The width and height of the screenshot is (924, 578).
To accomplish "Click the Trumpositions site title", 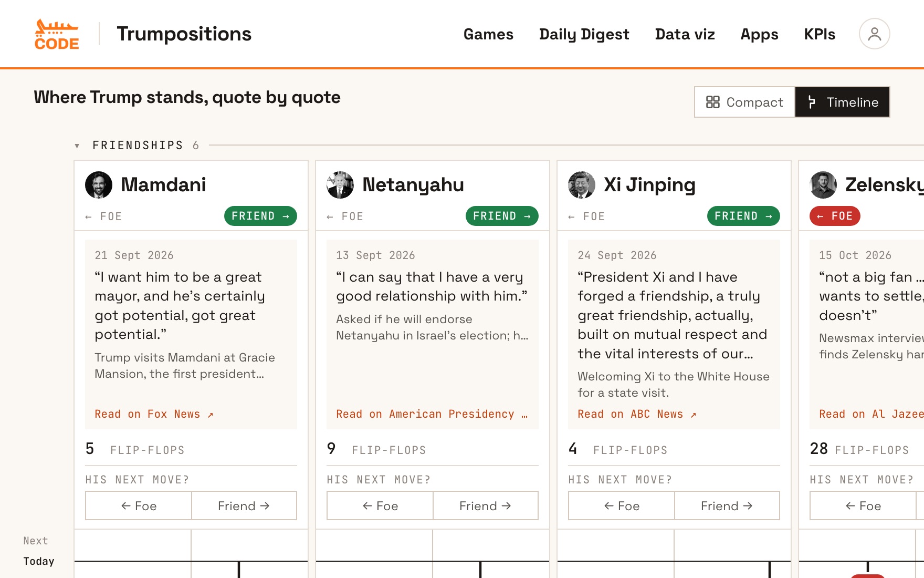I will pos(184,34).
